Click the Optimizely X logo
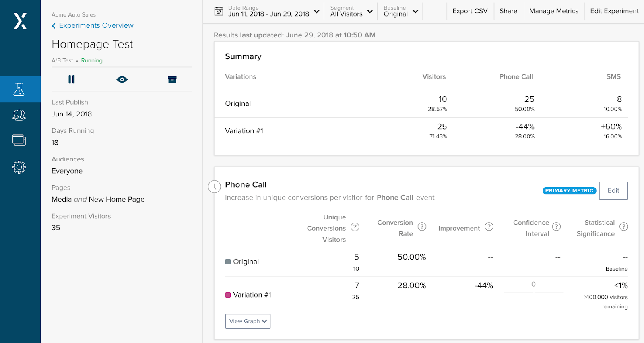 coord(20,21)
